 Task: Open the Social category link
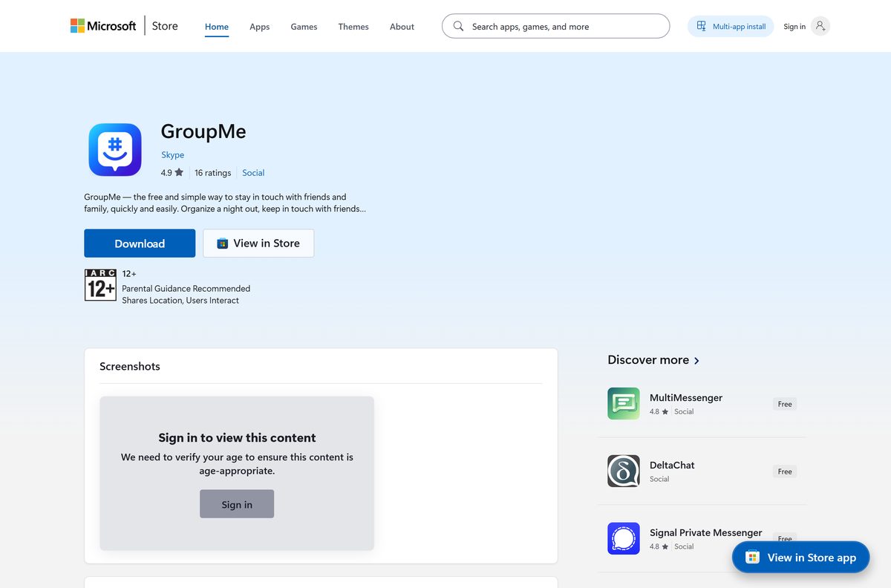[x=253, y=173]
